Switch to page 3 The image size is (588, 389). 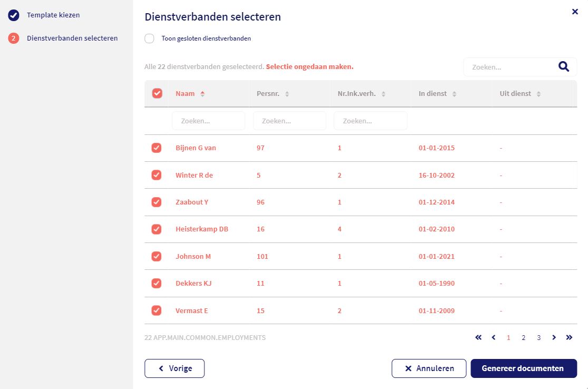pos(538,338)
